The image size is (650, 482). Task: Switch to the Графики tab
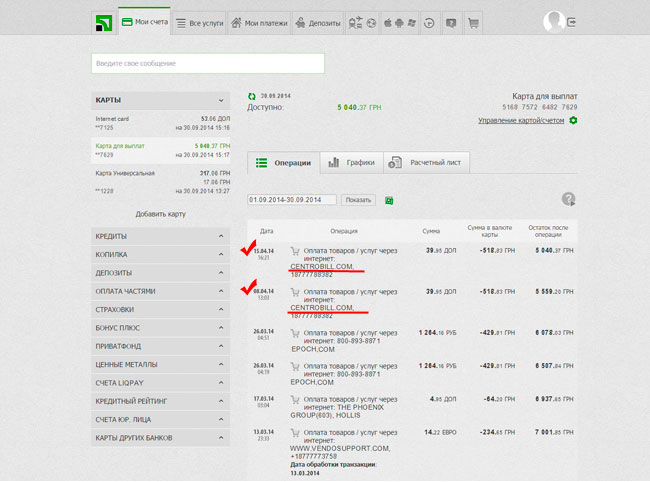tap(352, 162)
